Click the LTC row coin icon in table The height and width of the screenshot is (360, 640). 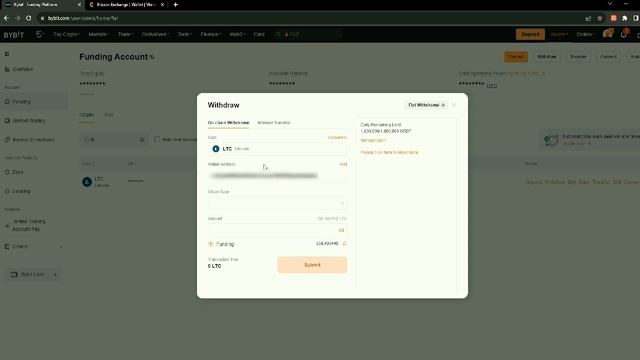tap(87, 182)
